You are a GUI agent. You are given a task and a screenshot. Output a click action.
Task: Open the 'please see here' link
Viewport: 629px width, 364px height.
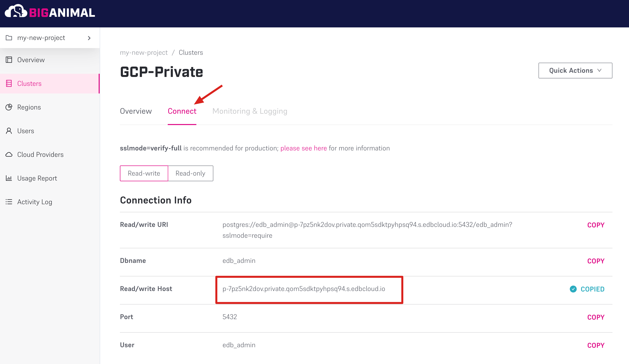click(303, 148)
